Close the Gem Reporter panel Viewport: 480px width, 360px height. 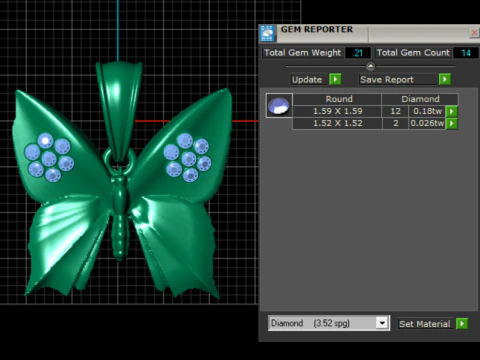point(474,33)
